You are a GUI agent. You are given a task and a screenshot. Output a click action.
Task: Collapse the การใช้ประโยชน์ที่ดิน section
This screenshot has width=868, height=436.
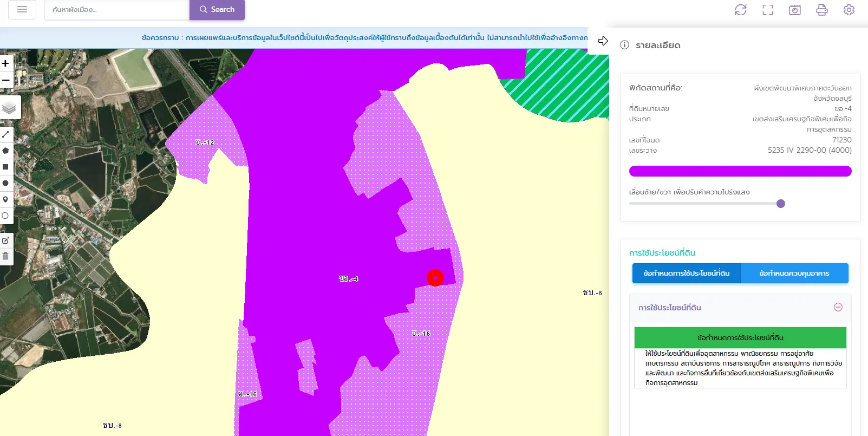coord(838,307)
